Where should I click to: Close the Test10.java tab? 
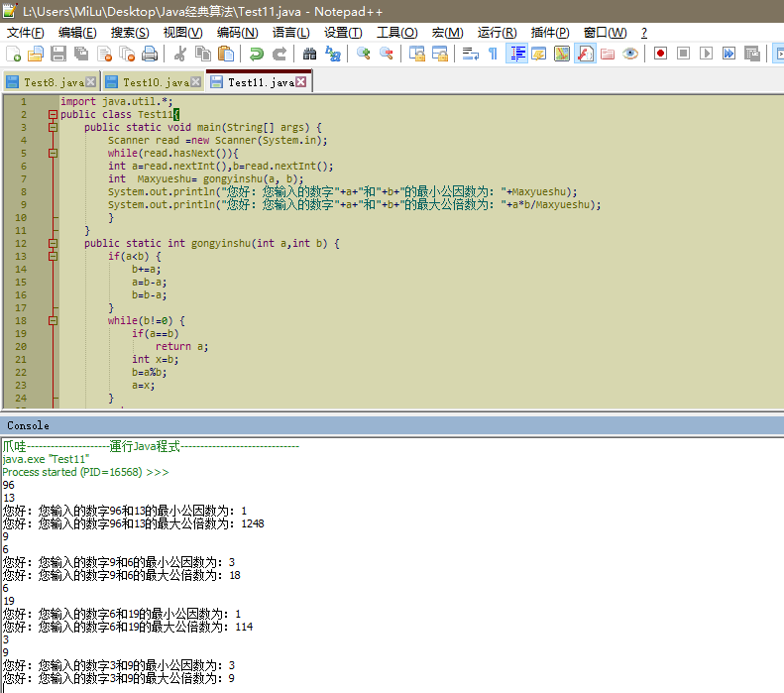pyautogui.click(x=196, y=82)
